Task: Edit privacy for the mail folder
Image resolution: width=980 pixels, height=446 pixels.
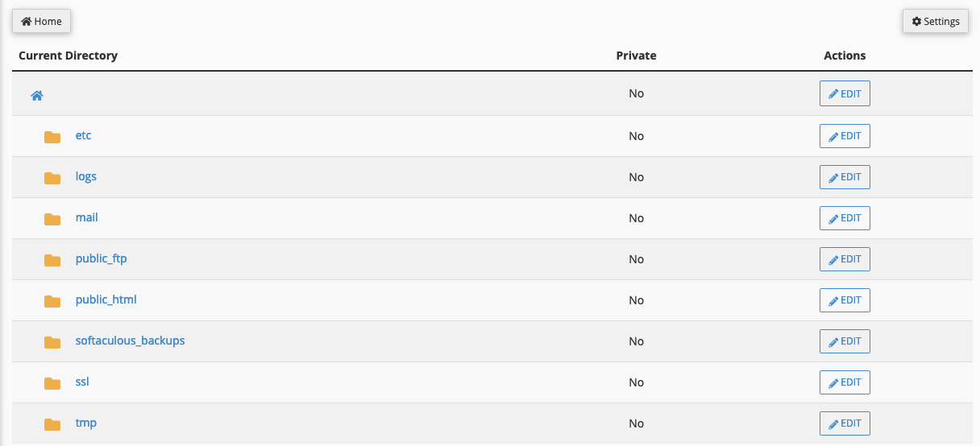Action: click(x=845, y=218)
